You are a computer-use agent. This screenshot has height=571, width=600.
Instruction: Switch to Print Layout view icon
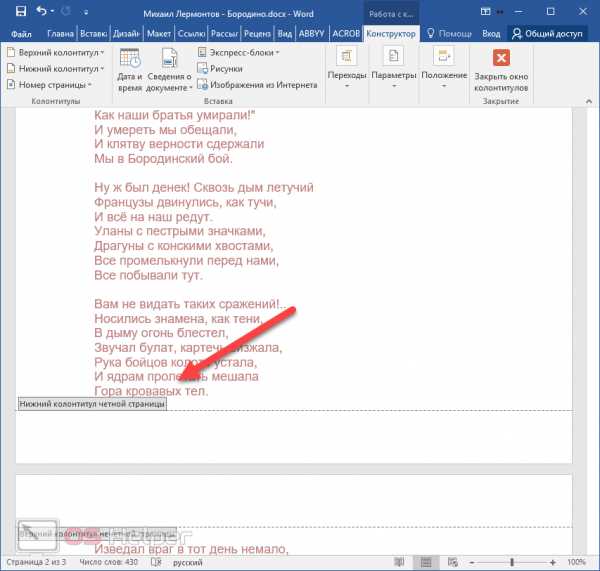[x=426, y=562]
